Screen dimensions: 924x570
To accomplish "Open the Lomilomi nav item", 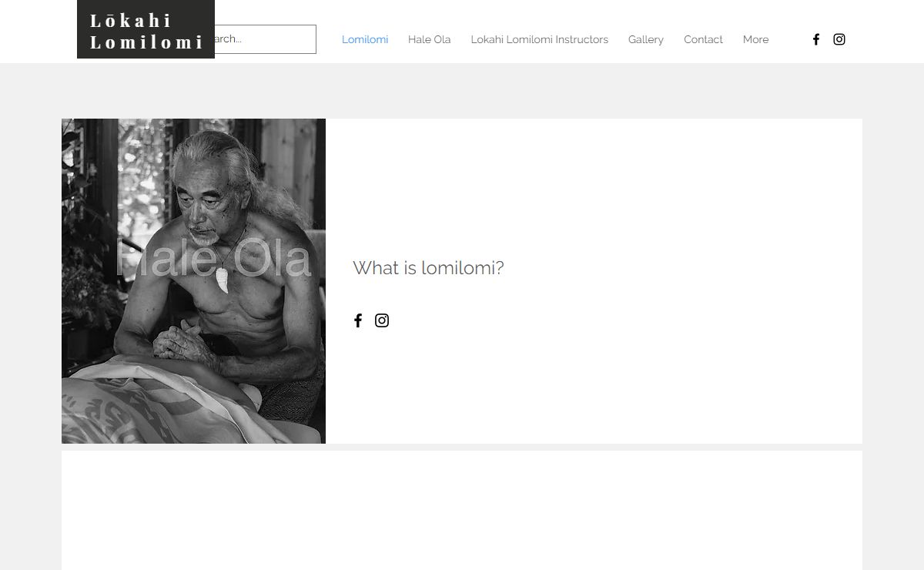I will coord(365,39).
